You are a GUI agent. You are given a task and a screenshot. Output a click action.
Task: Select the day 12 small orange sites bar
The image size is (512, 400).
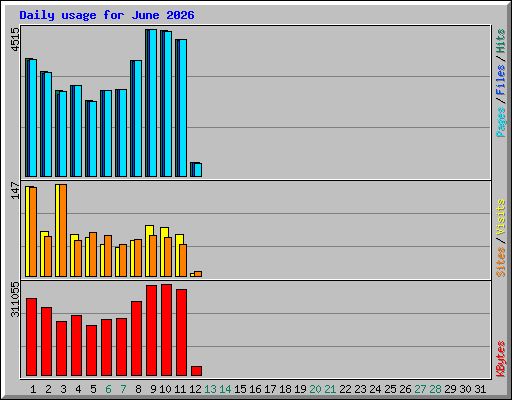point(198,274)
